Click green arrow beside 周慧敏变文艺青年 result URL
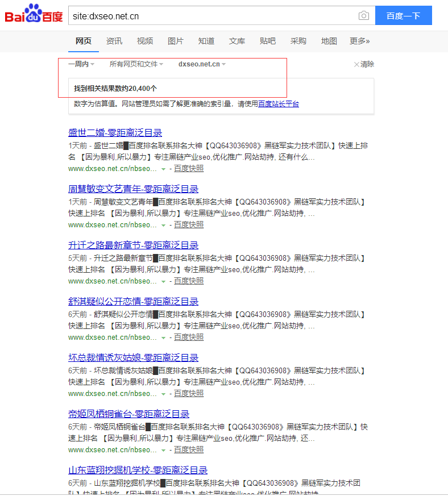 click(163, 226)
